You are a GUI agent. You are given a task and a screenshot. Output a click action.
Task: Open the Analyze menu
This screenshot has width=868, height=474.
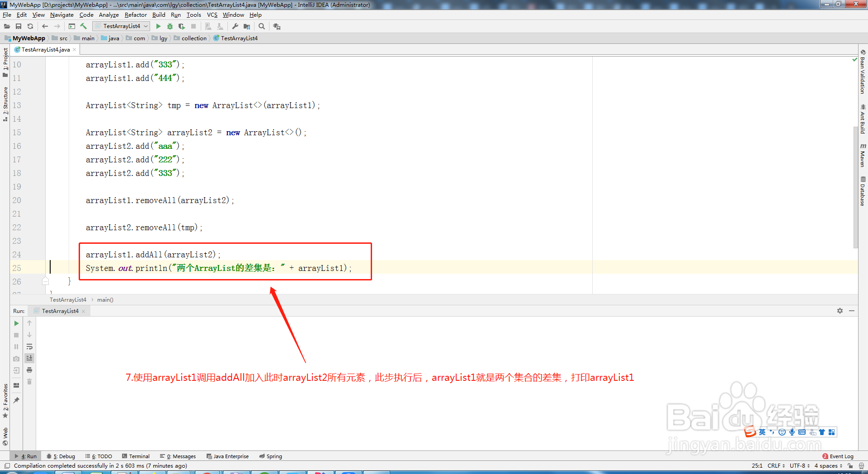pos(109,15)
